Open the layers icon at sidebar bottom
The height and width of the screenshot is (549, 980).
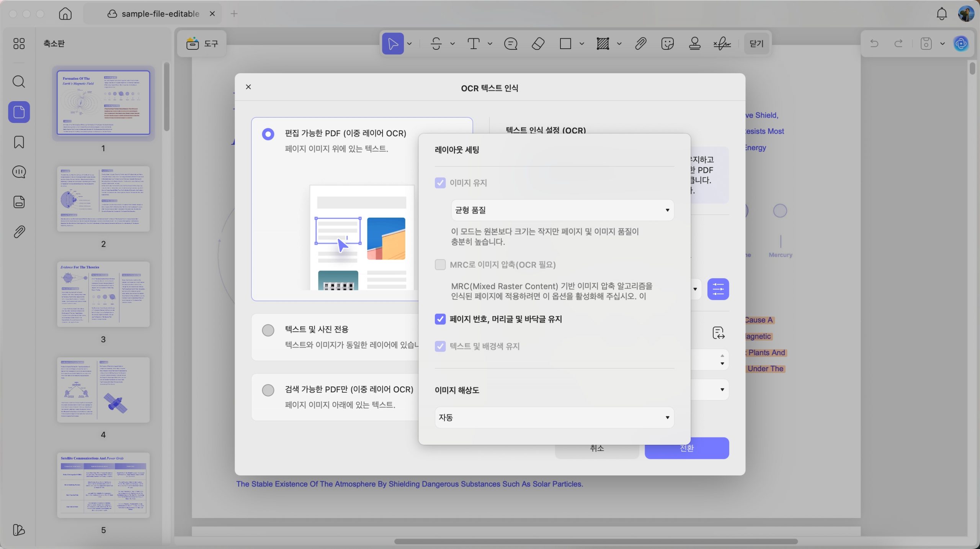(19, 530)
